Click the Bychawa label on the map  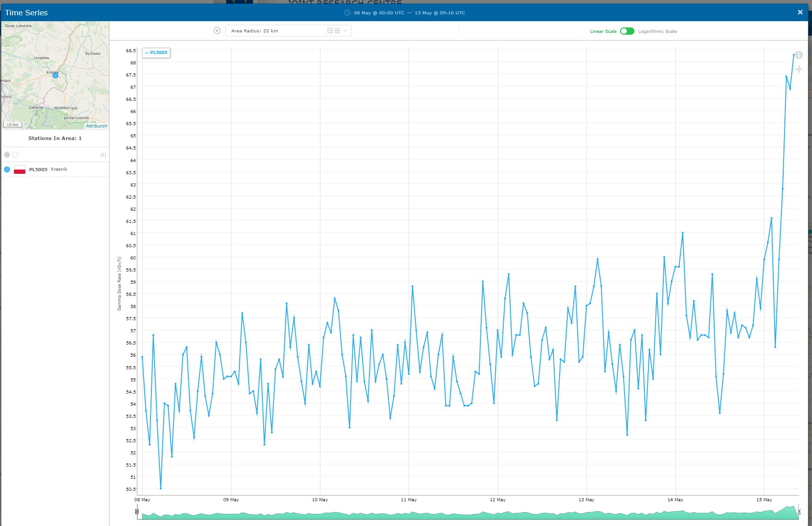(x=93, y=53)
